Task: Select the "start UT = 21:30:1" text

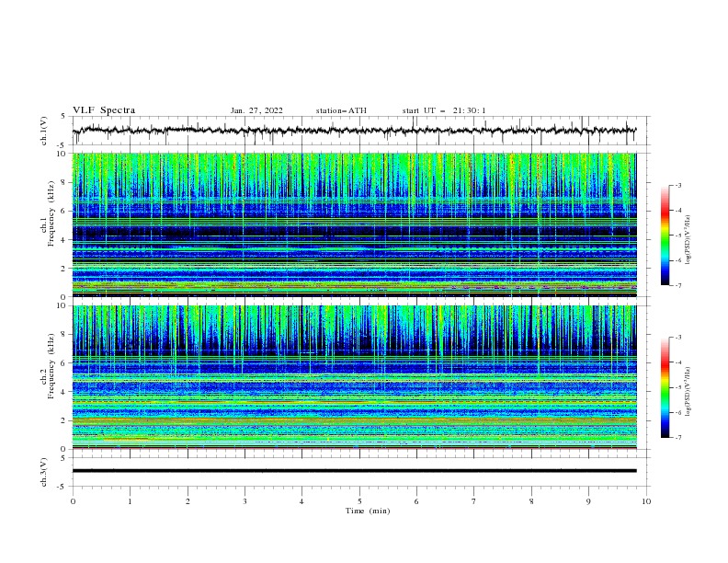Action: tap(444, 110)
